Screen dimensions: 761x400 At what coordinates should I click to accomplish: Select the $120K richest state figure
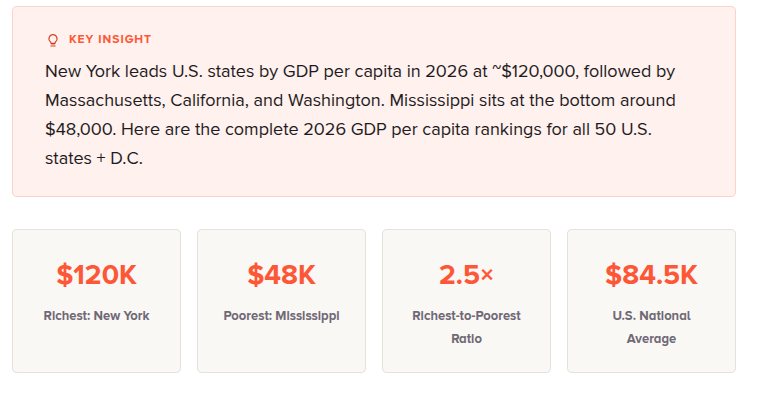(97, 275)
